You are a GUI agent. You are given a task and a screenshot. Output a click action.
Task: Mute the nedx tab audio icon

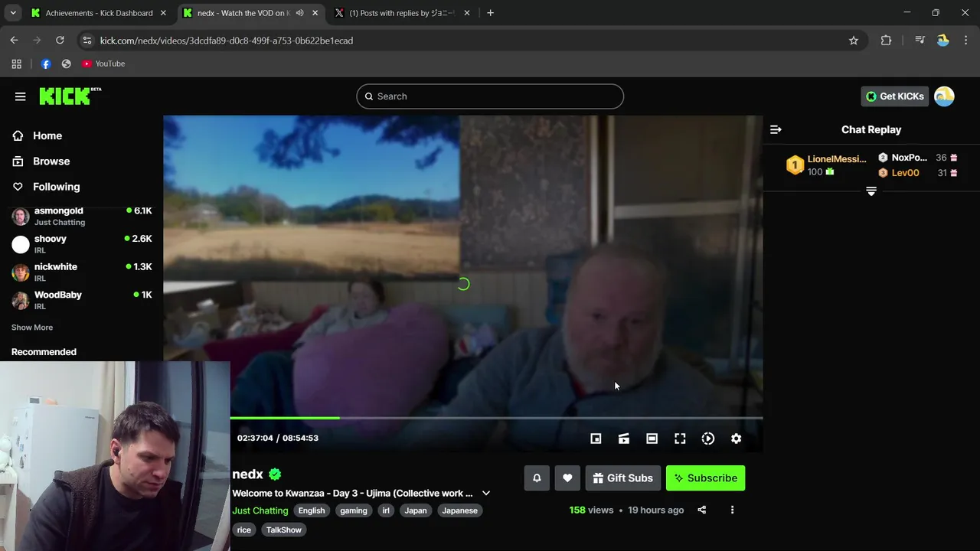pyautogui.click(x=299, y=13)
